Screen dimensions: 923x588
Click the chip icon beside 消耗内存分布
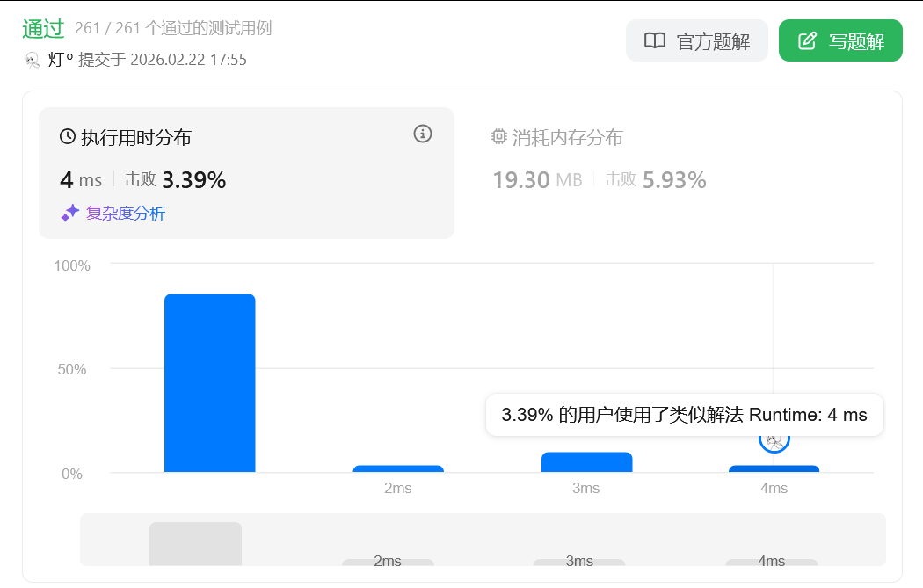click(x=499, y=137)
